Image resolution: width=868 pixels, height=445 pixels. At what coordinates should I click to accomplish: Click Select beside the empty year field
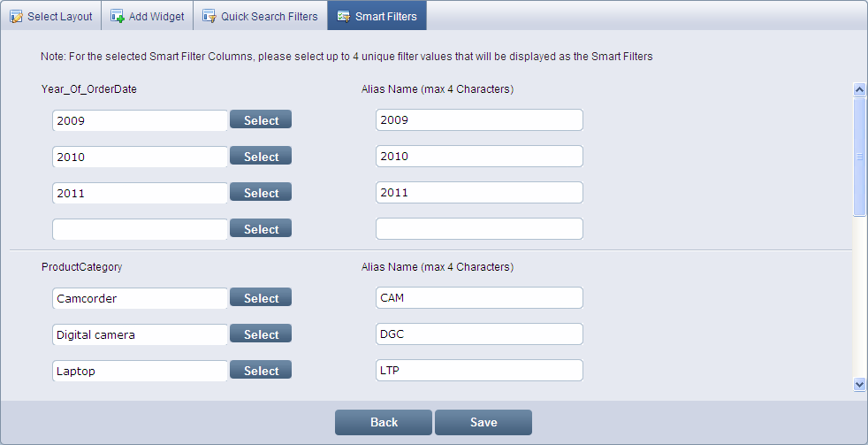[261, 229]
